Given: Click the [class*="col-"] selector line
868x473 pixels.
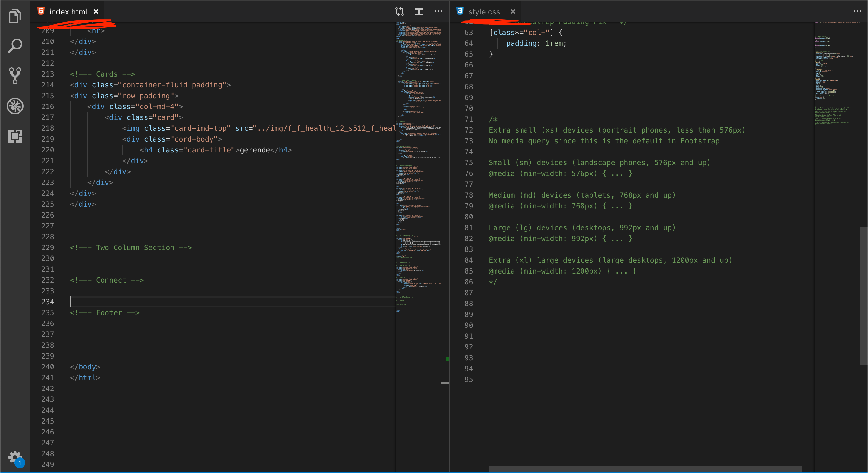Looking at the screenshot, I should click(x=526, y=32).
